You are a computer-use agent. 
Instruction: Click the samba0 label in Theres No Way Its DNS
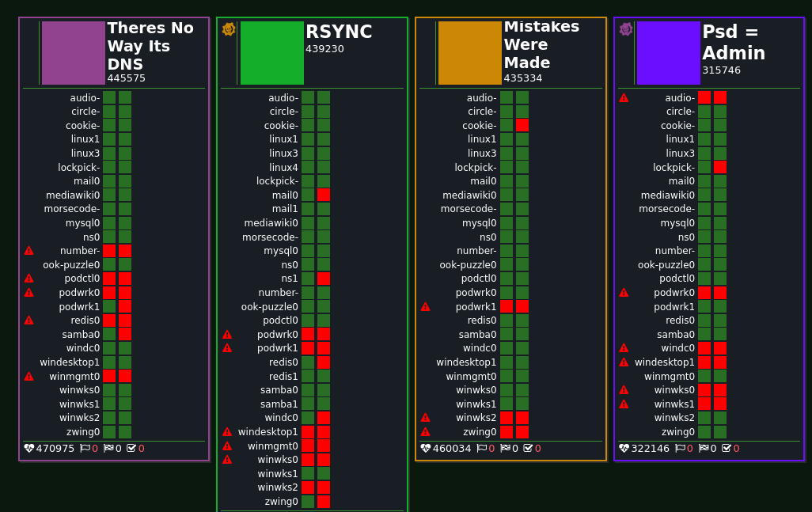click(x=82, y=335)
